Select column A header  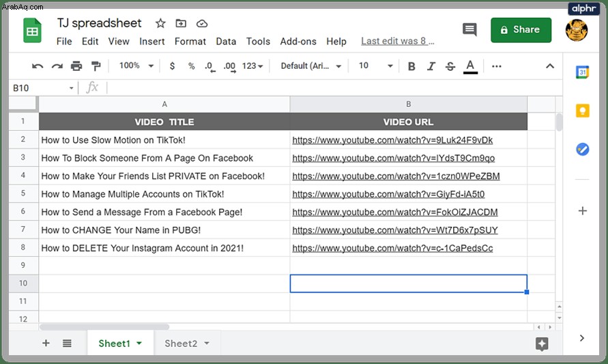pos(164,104)
